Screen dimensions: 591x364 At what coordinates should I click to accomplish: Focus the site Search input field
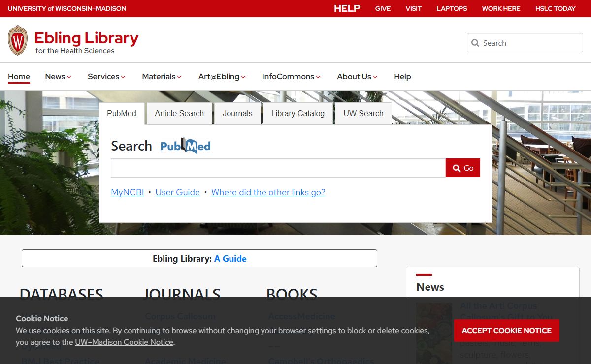click(525, 43)
